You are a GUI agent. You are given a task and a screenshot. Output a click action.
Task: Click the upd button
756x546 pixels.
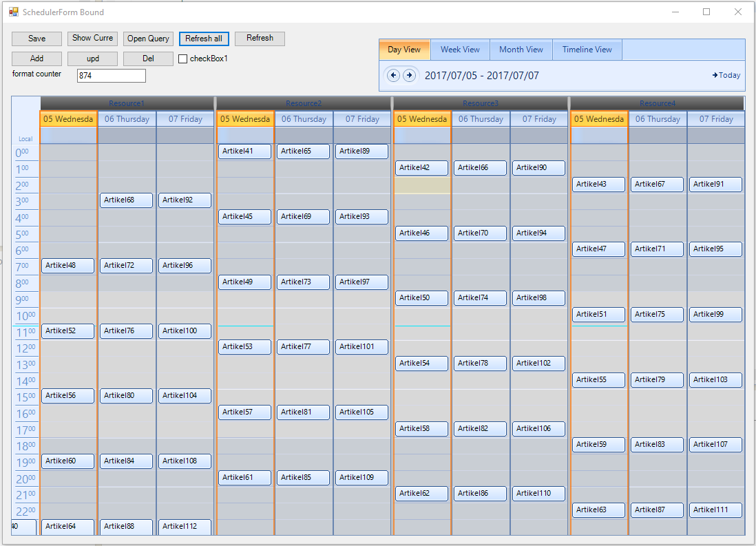click(92, 59)
